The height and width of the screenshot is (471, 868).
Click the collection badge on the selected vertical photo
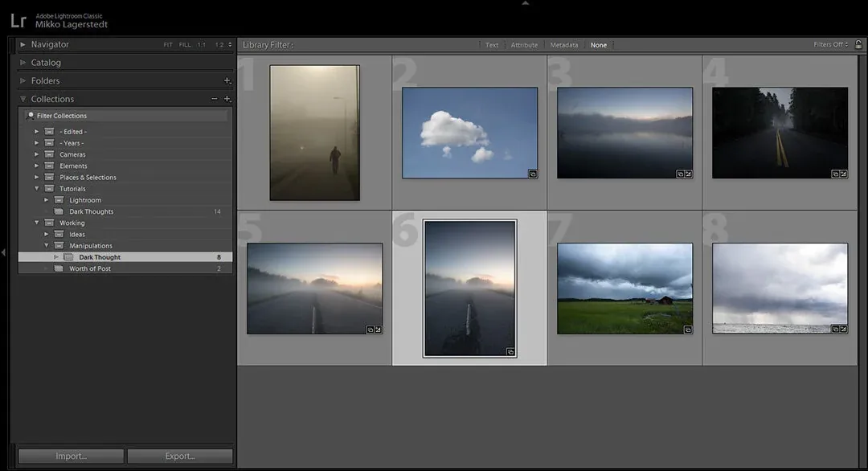coord(510,352)
